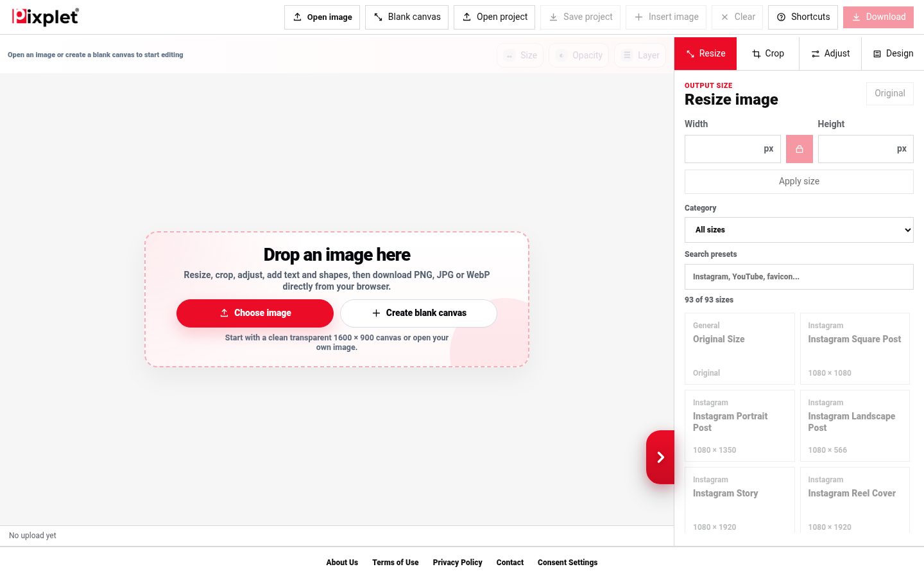Switch to the Resize tab
The image size is (924, 578).
705,54
